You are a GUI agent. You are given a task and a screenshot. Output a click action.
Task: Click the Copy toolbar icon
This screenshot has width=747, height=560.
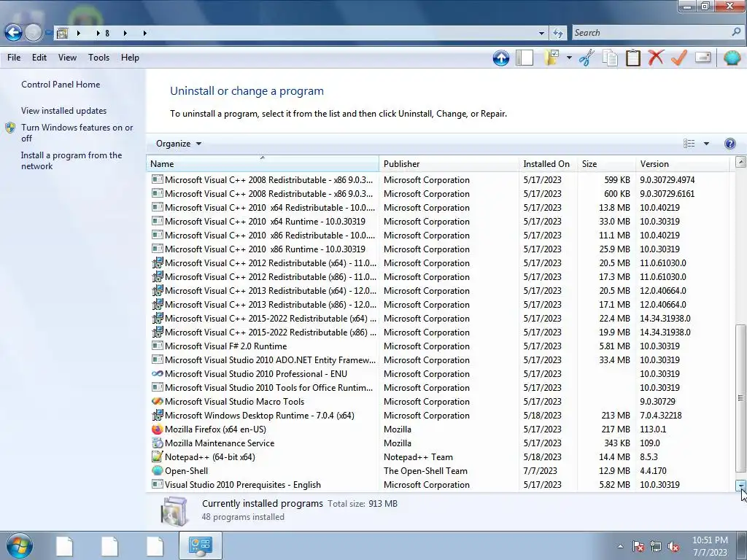pos(610,58)
